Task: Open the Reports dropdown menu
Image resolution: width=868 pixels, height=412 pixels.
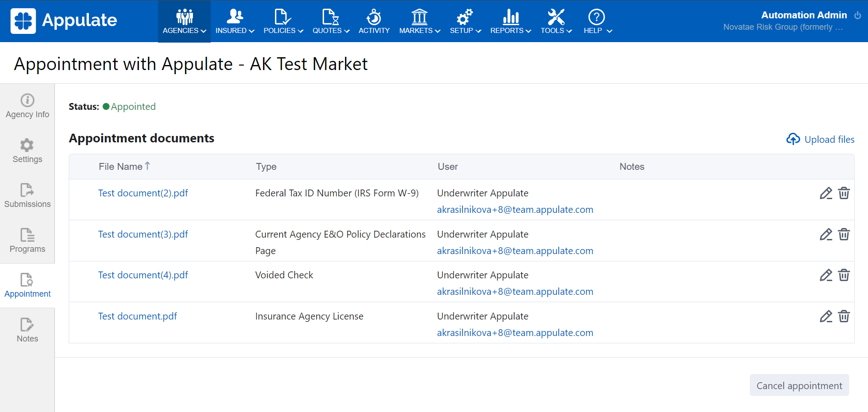Action: 511,22
